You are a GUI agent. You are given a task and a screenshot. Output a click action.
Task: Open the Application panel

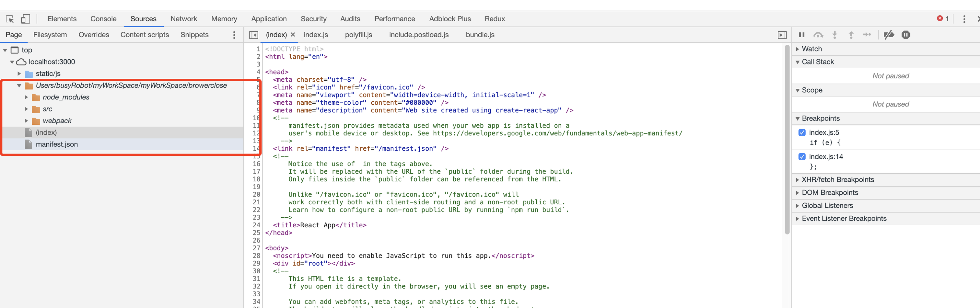pos(269,19)
